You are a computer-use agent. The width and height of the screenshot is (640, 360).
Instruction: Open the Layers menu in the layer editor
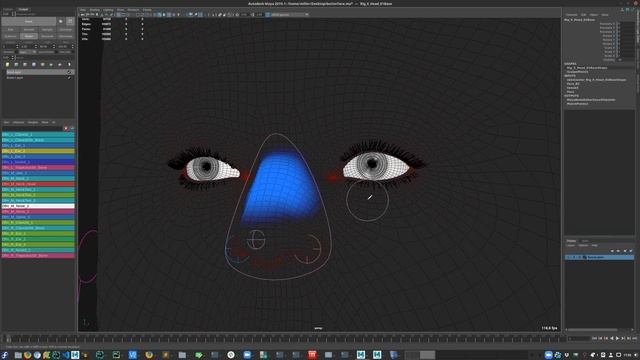pyautogui.click(x=571, y=246)
